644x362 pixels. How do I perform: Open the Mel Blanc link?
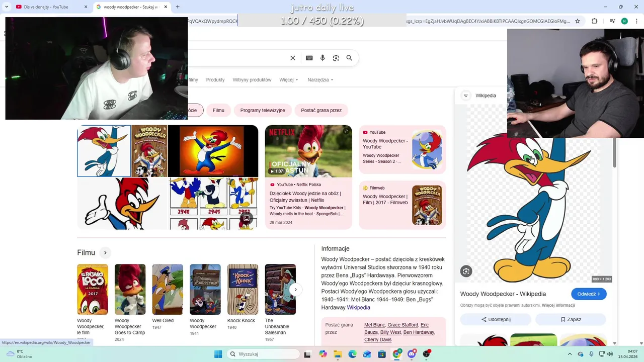374,325
